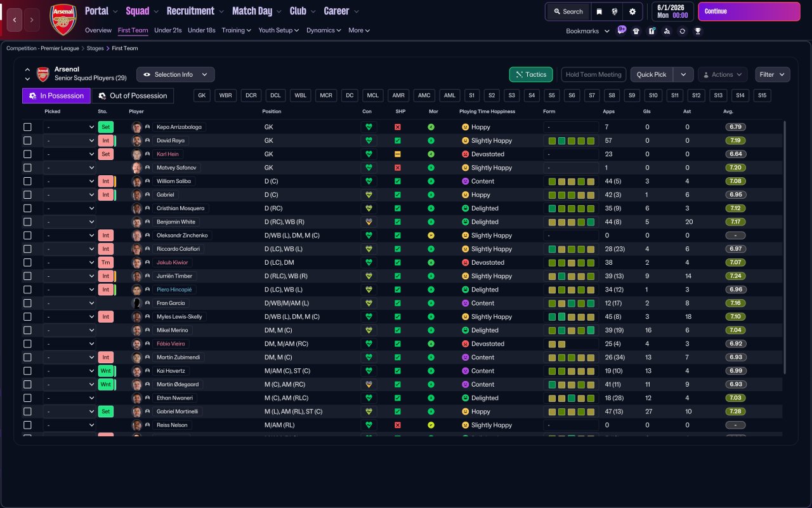Click David Raya's form squares bar
Screen dimensions: 812x508
pyautogui.click(x=571, y=140)
